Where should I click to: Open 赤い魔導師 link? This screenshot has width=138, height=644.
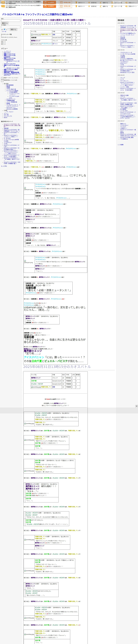(123, 109)
